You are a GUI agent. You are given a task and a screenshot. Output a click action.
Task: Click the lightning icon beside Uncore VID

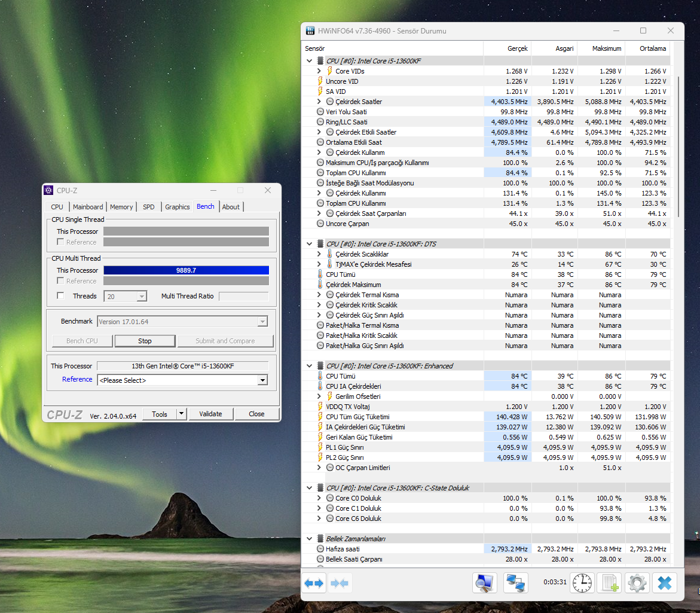click(320, 81)
